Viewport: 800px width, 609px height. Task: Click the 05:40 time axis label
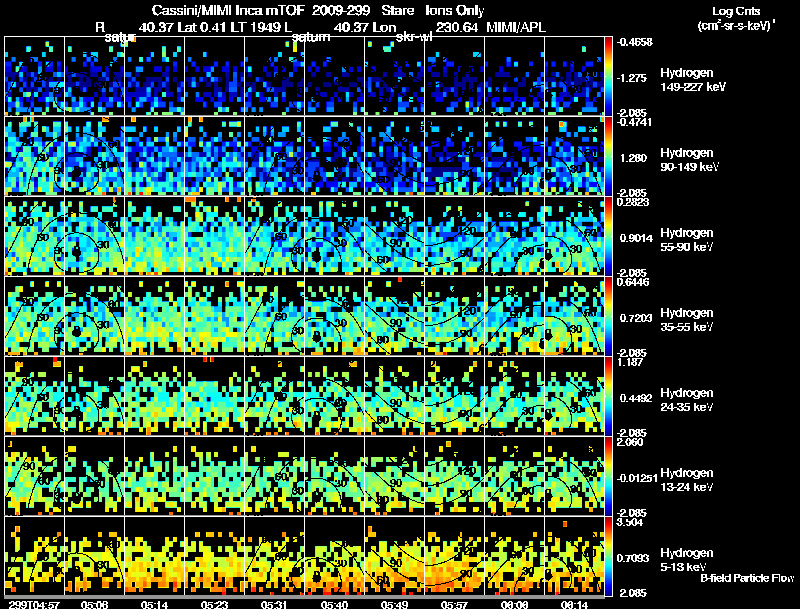coord(334,604)
